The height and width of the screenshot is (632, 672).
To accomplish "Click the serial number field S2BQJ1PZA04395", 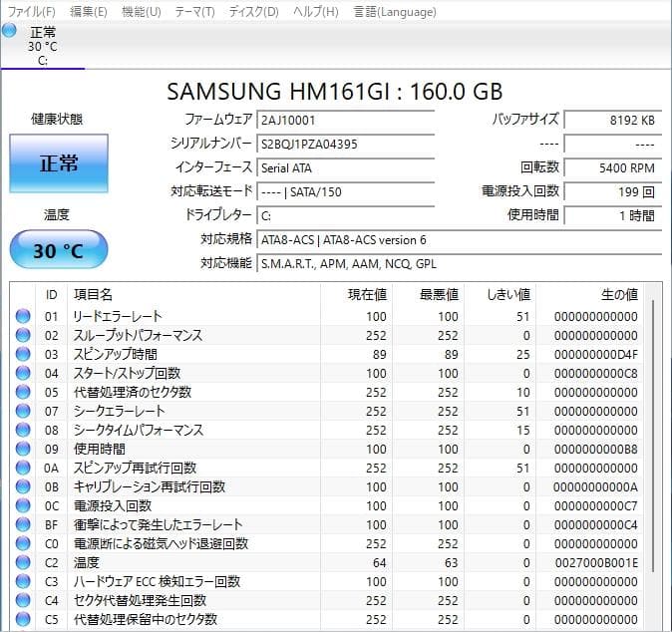I will pos(345,144).
